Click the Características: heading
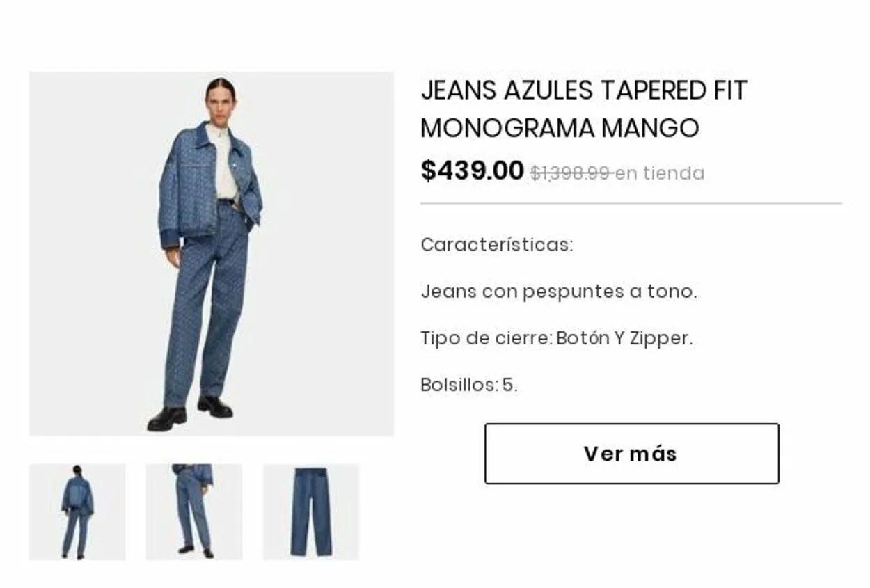 [497, 245]
